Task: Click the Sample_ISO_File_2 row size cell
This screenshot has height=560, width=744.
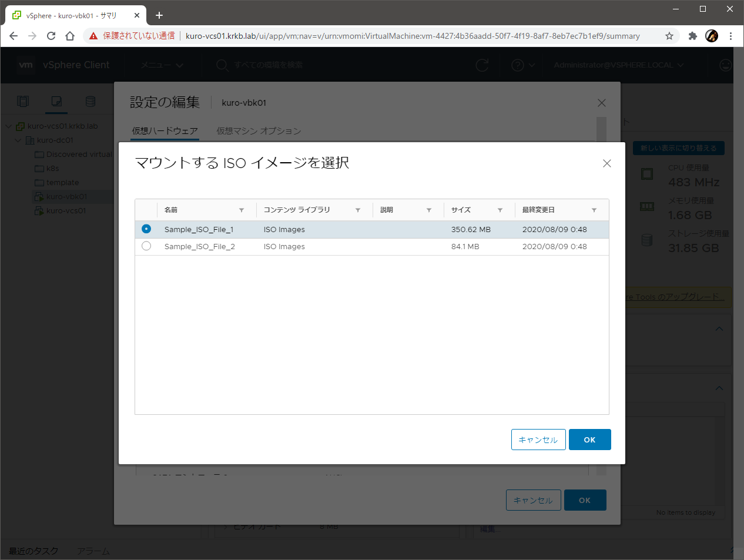Action: tap(465, 247)
